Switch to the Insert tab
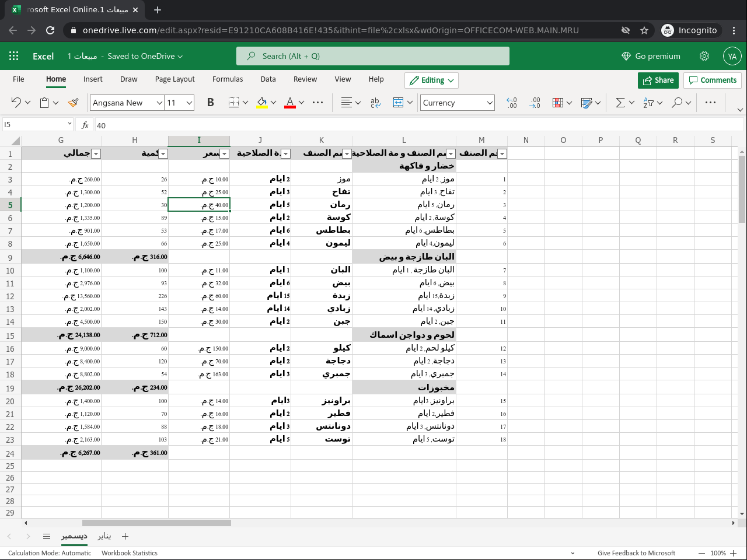Image resolution: width=747 pixels, height=560 pixels. click(x=93, y=79)
